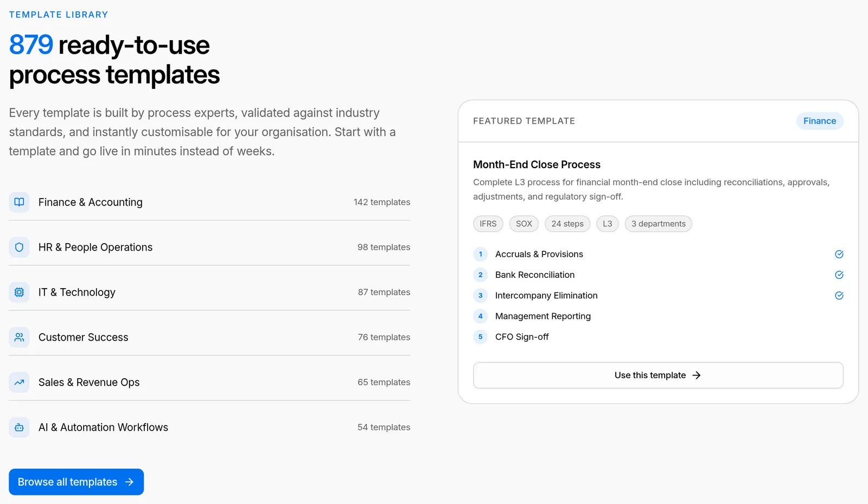Select the IFRS tag pill

click(488, 224)
